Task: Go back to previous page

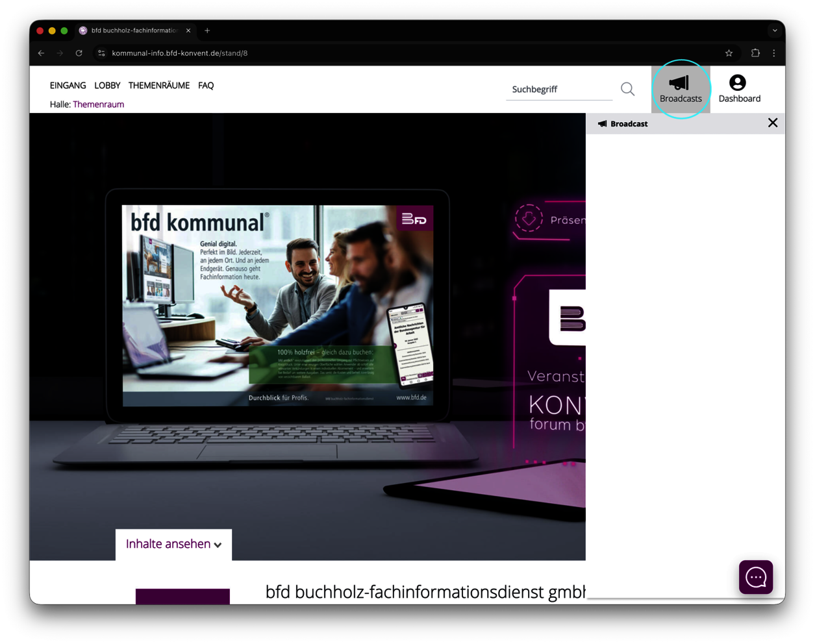Action: click(x=42, y=53)
